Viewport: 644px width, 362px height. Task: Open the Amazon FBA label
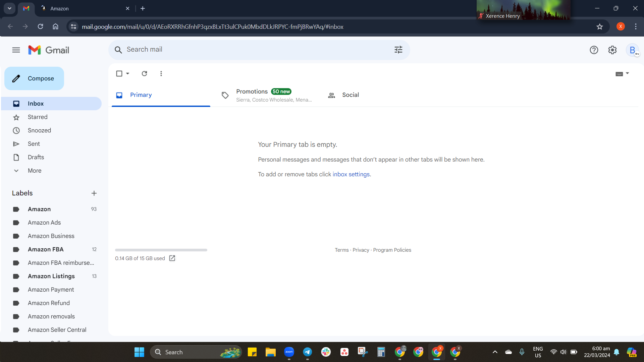tap(51, 249)
